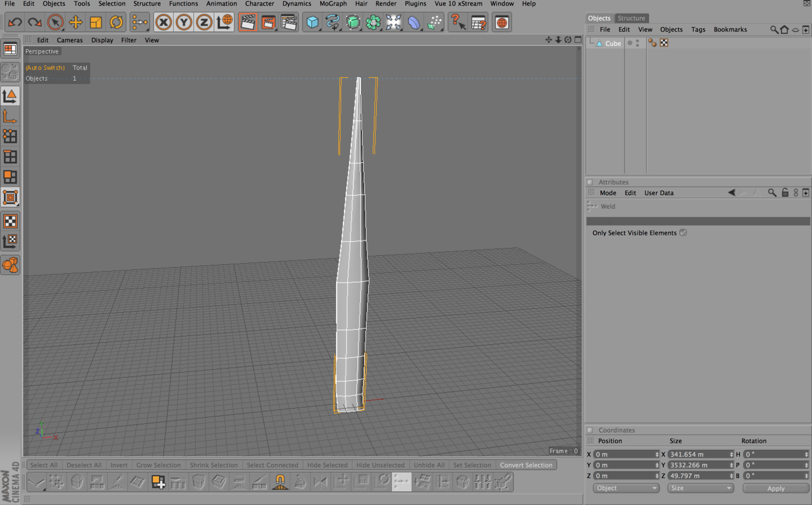Viewport: 812px width, 505px height.
Task: Open the spline objects icon
Action: (x=333, y=22)
